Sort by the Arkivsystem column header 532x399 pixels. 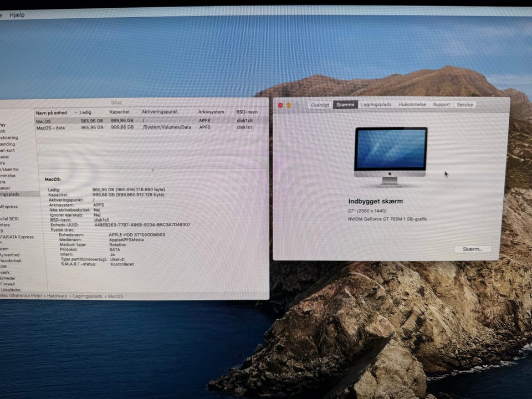[x=211, y=111]
